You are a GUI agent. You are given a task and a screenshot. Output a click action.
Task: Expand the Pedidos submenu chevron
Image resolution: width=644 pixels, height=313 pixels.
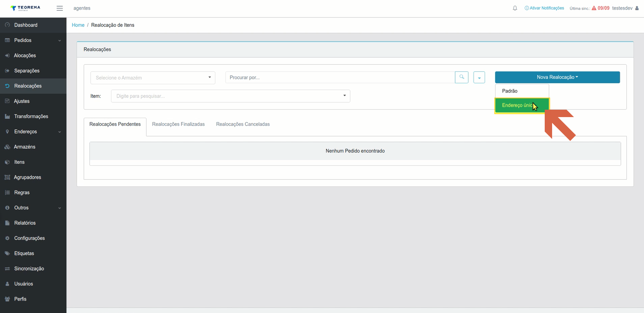click(60, 41)
